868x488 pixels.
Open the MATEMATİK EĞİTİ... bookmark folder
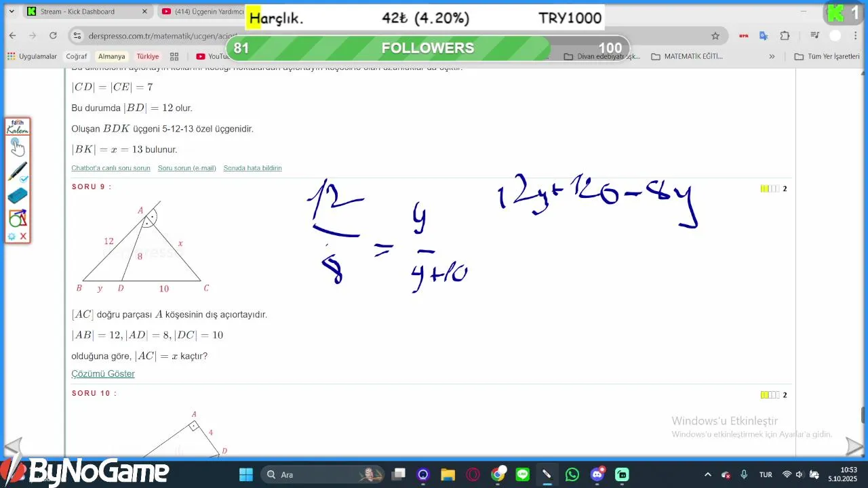pyautogui.click(x=686, y=56)
